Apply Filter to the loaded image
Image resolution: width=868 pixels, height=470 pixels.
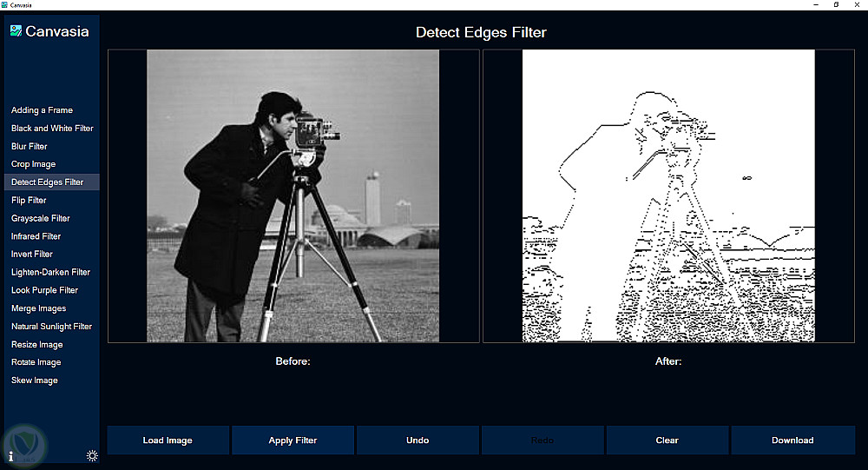(x=293, y=440)
